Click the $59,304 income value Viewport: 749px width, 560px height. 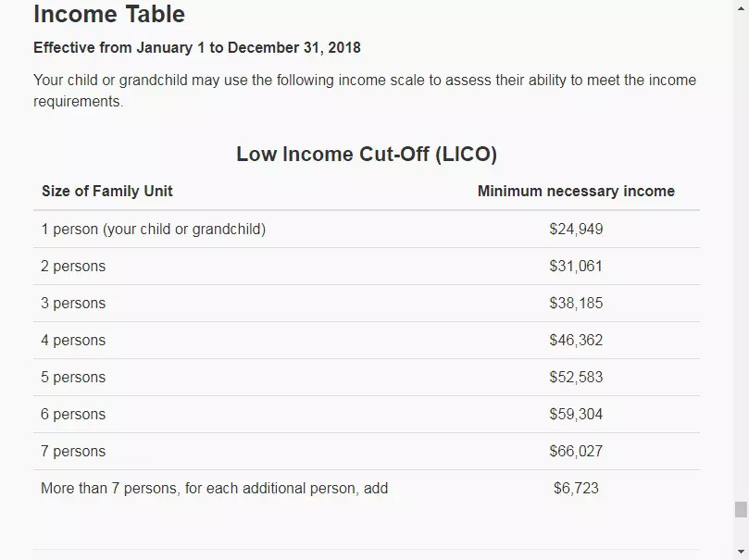(x=576, y=415)
